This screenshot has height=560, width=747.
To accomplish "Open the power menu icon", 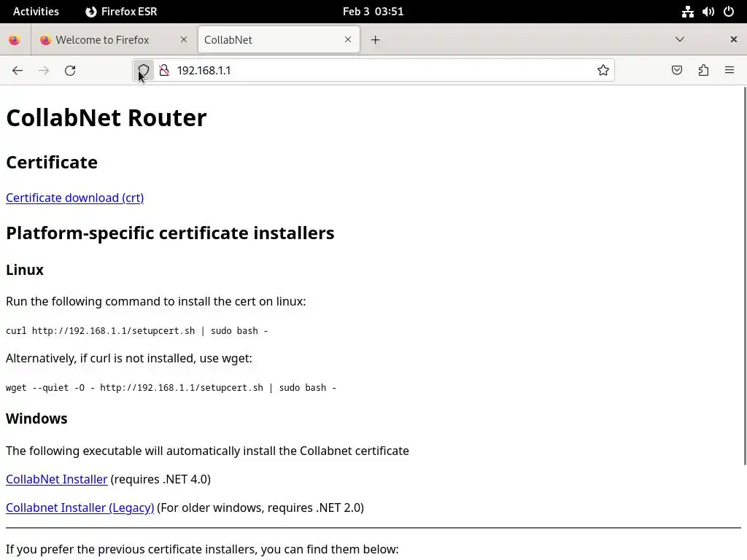I will [x=729, y=12].
